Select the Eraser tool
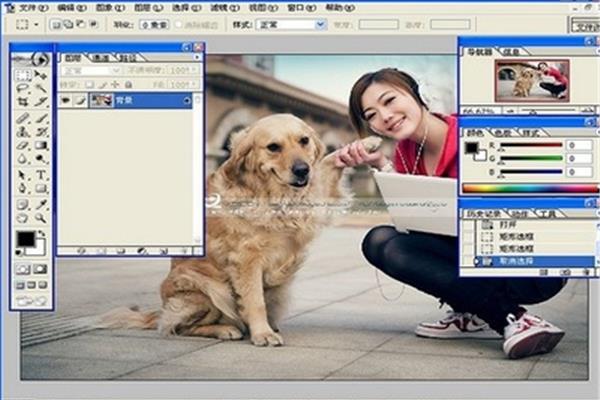Image resolution: width=600 pixels, height=400 pixels. (x=23, y=146)
